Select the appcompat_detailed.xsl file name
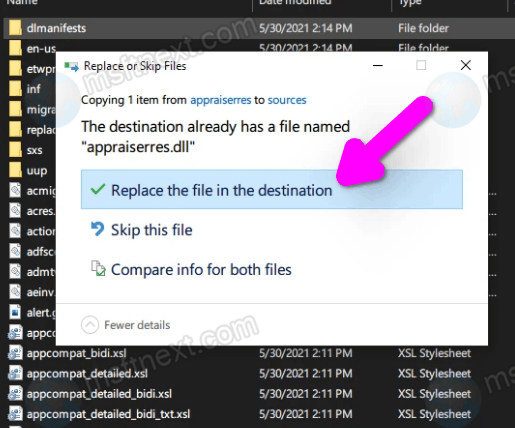Image resolution: width=515 pixels, height=428 pixels. point(87,374)
